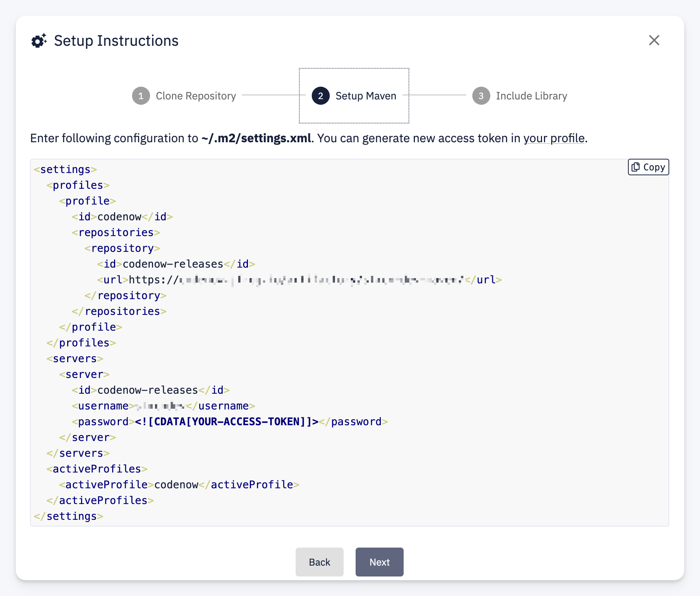Screen dimensions: 700x596
Task: Open the your profile link
Action: point(554,138)
